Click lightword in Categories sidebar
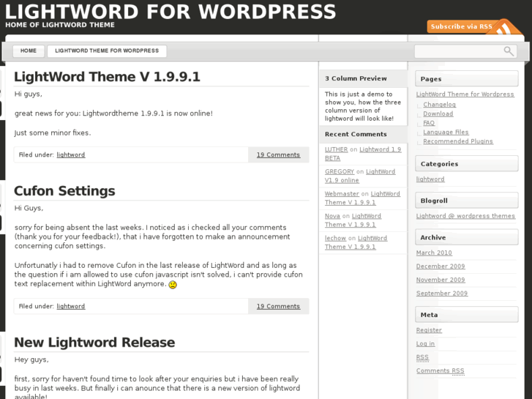Screen dimensions: 532x399 tap(430, 179)
